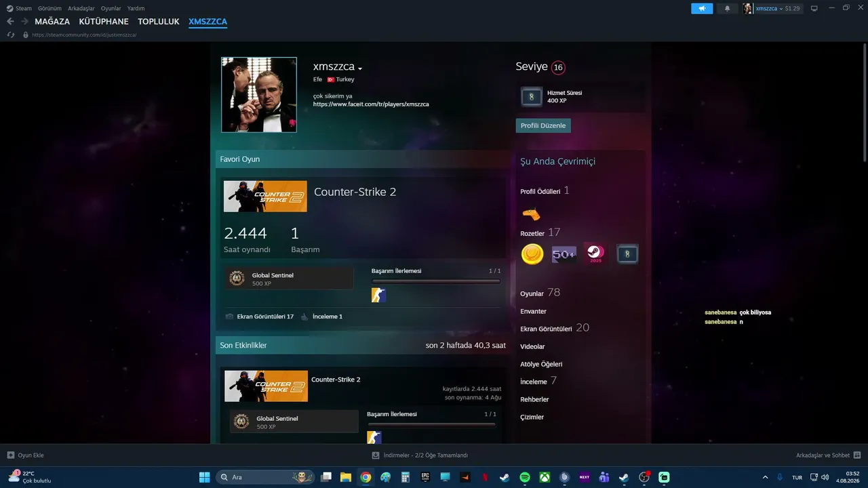
Task: Click the Counter-Strike 2 banner in Favori Oyun
Action: (265, 197)
